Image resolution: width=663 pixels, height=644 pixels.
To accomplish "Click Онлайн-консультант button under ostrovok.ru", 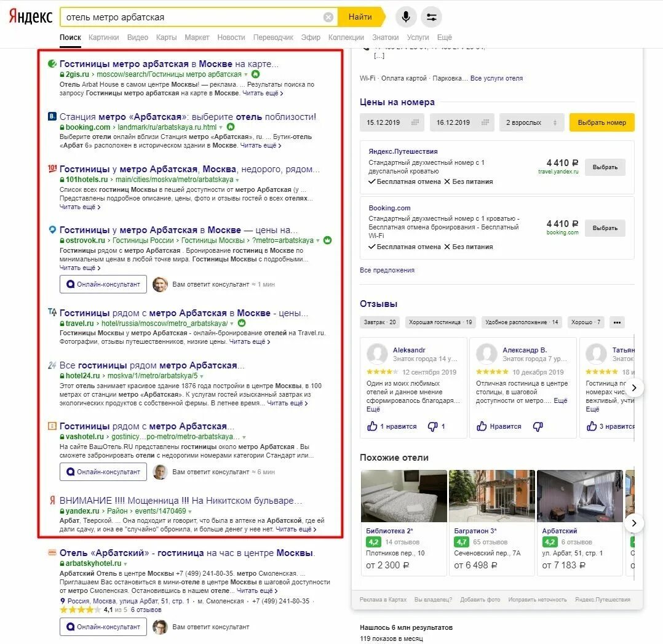I will coord(103,284).
